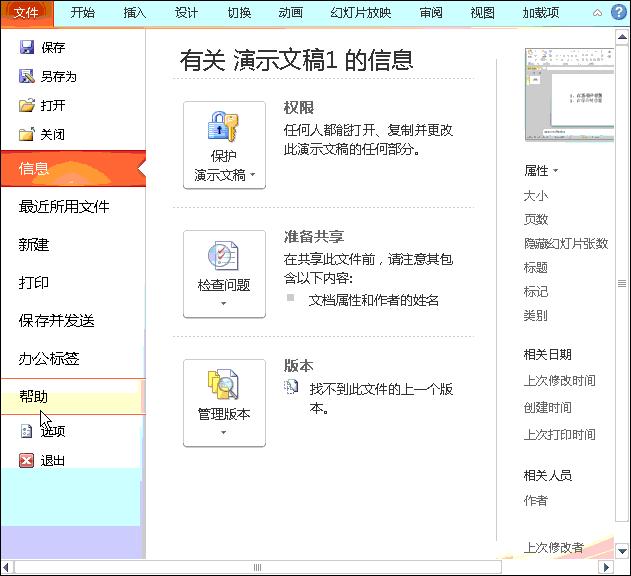Click the 类别 property field
The height and width of the screenshot is (576, 631).
(536, 316)
